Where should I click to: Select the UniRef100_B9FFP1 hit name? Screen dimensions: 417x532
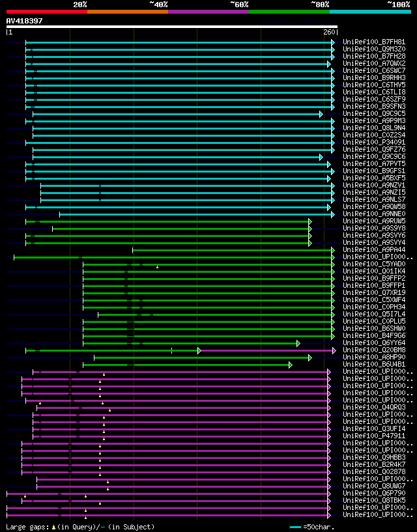click(374, 285)
